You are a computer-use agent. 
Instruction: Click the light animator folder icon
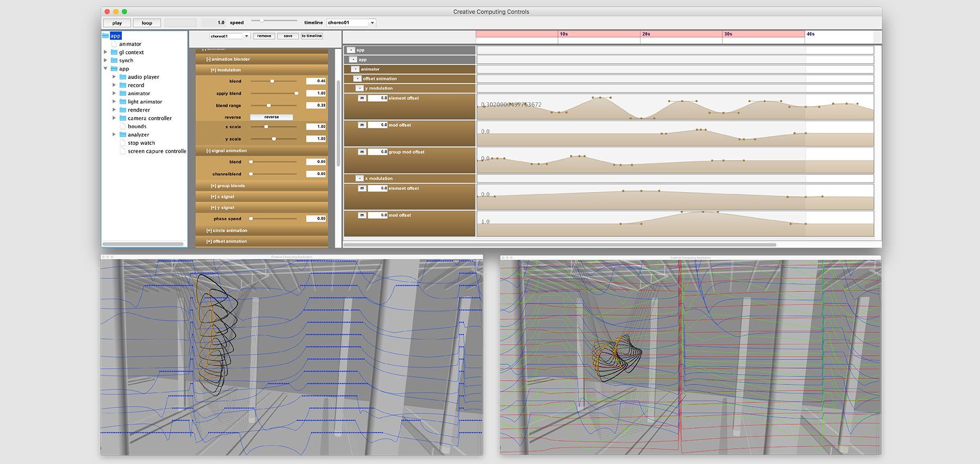[122, 101]
